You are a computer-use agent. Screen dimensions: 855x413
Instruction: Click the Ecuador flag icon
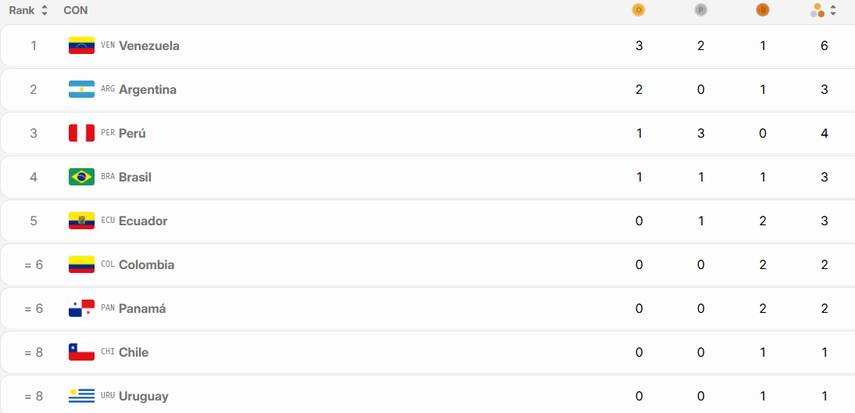(81, 221)
